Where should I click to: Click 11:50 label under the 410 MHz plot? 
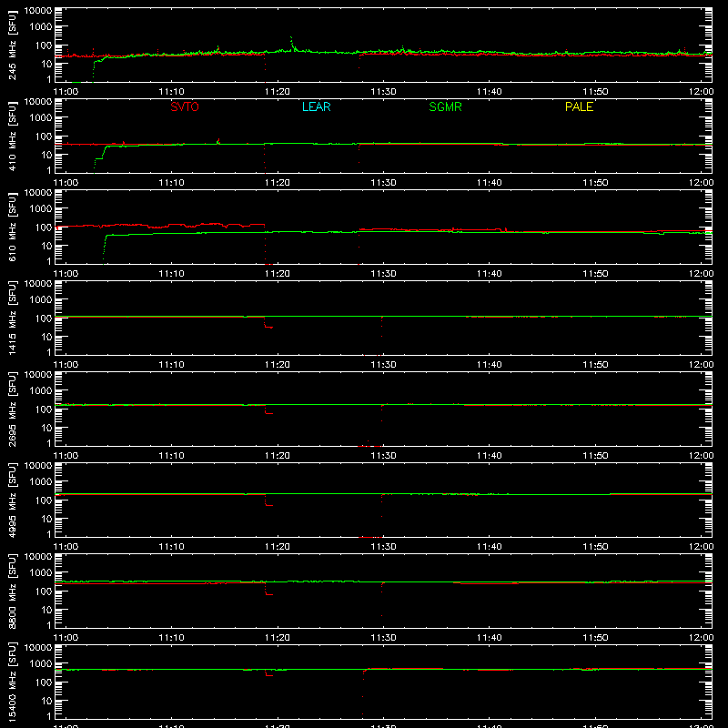pyautogui.click(x=595, y=183)
